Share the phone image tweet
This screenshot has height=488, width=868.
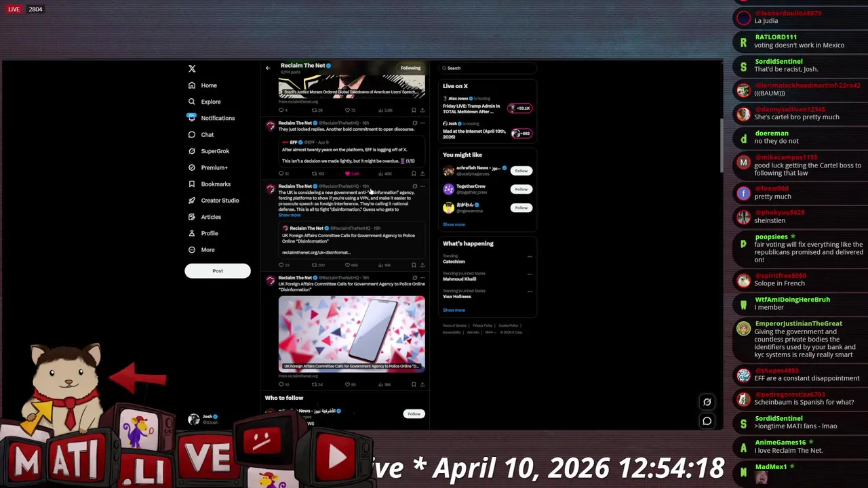pos(422,384)
